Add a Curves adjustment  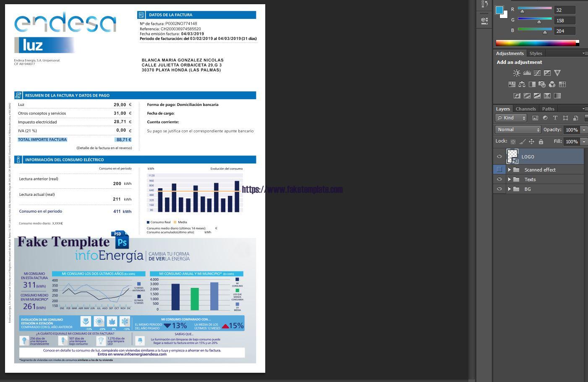tap(538, 73)
